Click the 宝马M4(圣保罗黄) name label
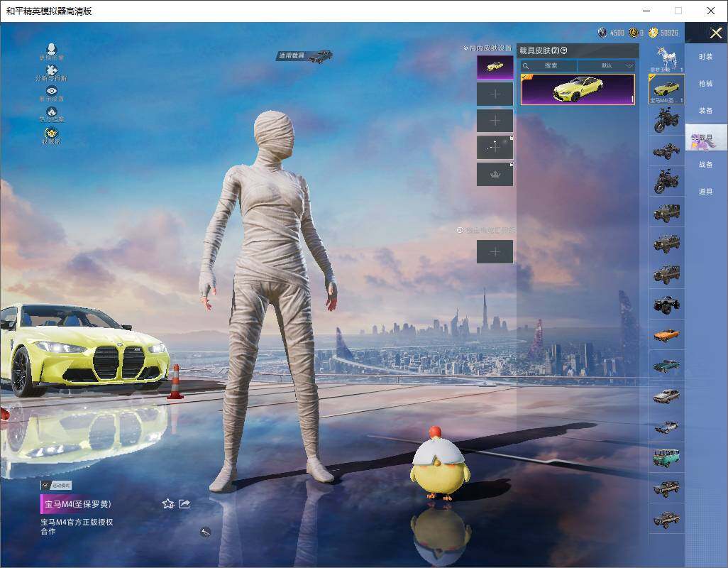This screenshot has height=568, width=728. click(x=78, y=504)
